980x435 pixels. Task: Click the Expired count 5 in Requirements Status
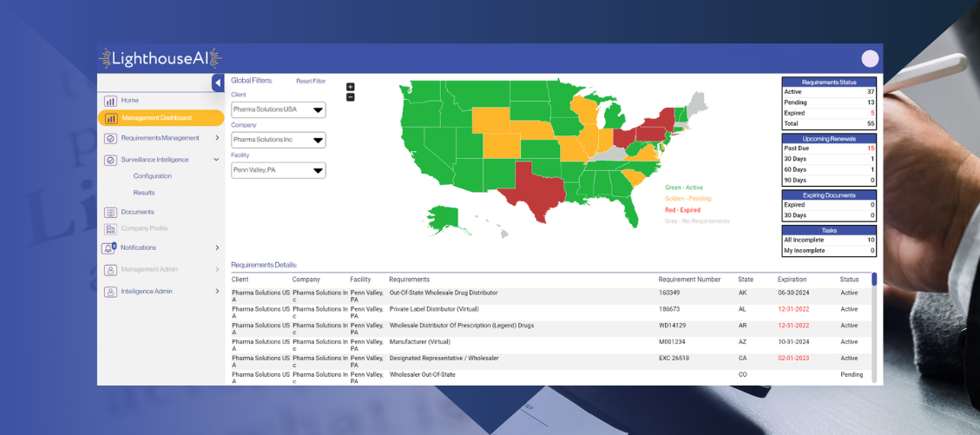(x=871, y=114)
